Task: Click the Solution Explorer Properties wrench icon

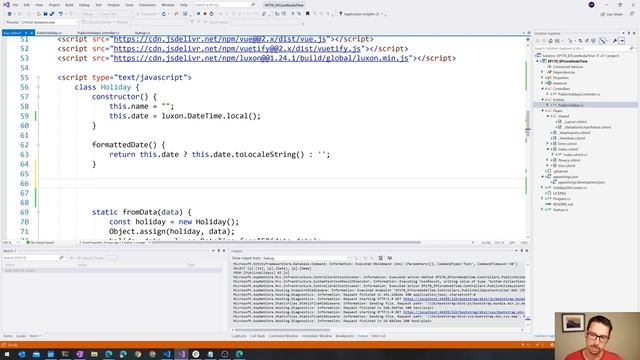Action: (x=615, y=41)
